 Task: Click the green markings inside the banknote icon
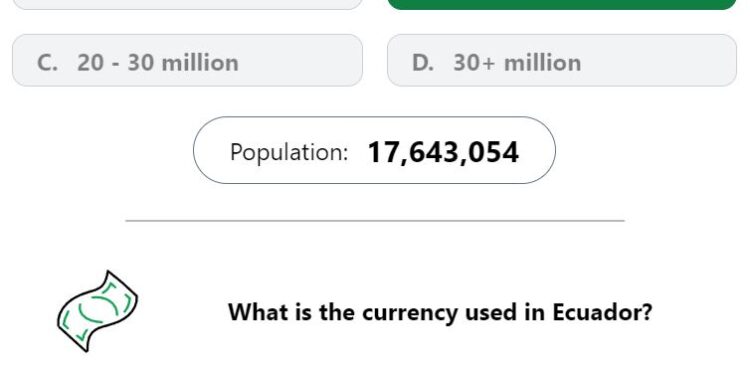(99, 309)
